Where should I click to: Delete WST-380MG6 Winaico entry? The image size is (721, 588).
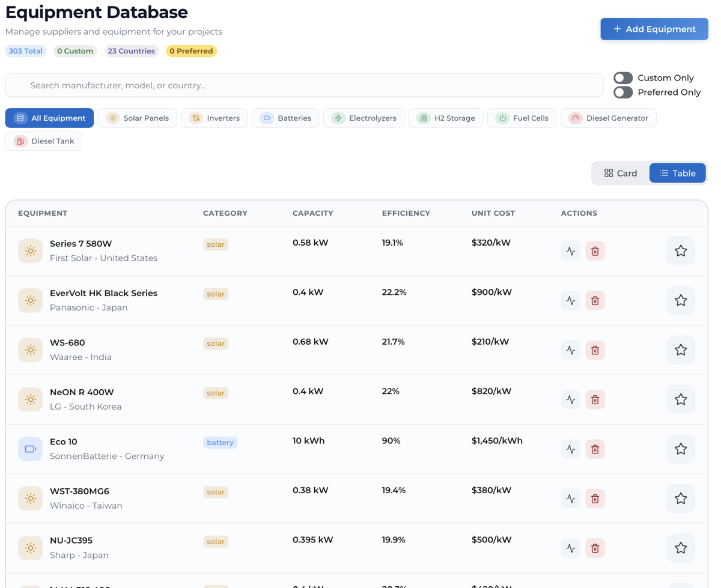click(x=595, y=499)
